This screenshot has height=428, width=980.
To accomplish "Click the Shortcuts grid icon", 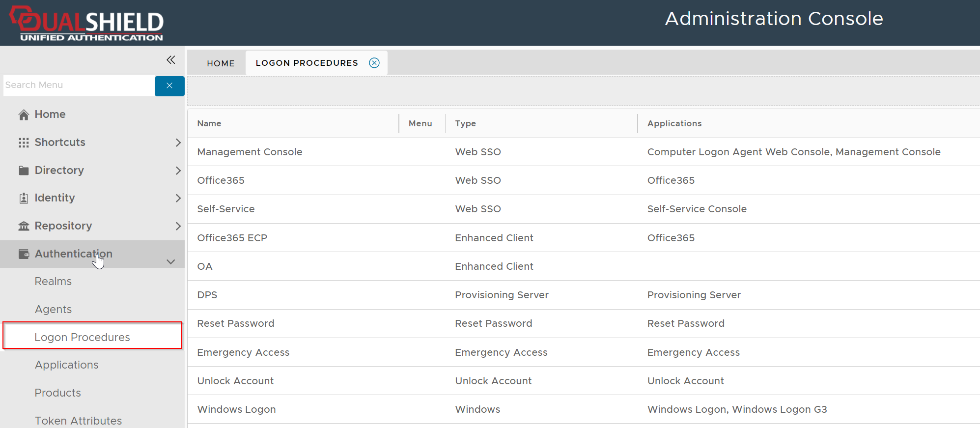I will click(x=24, y=143).
